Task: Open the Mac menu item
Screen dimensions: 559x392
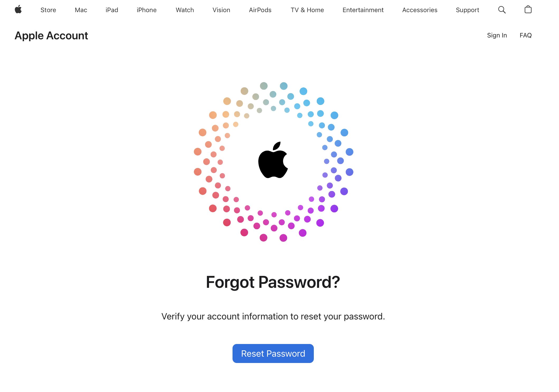Action: [x=80, y=10]
